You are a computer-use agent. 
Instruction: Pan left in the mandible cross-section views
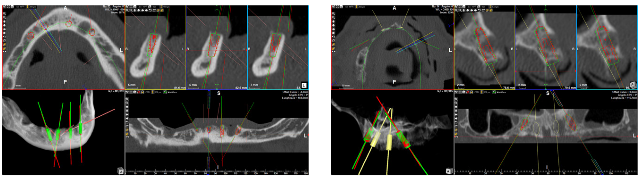pos(143,10)
